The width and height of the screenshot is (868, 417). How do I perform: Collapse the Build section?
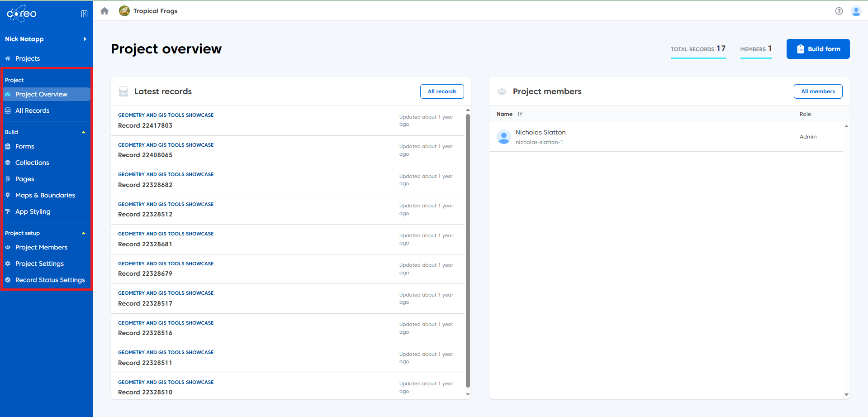pos(84,132)
